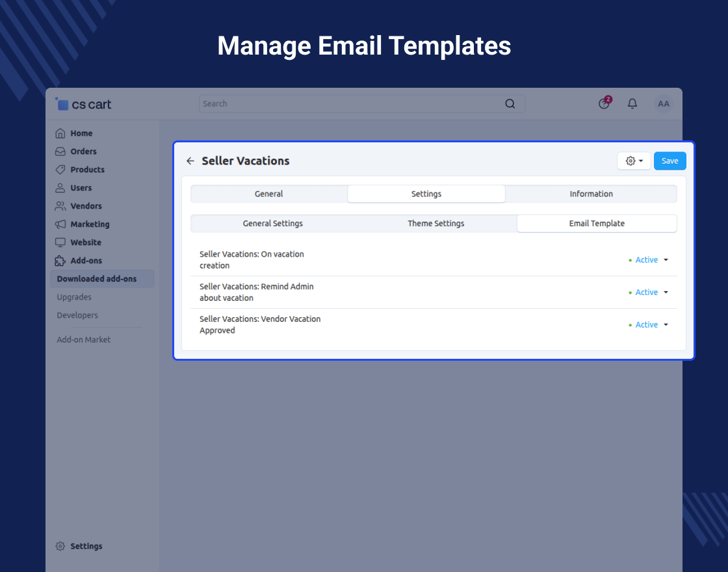Click the CS-Cart logo
Screen dimensions: 728x572
click(83, 104)
